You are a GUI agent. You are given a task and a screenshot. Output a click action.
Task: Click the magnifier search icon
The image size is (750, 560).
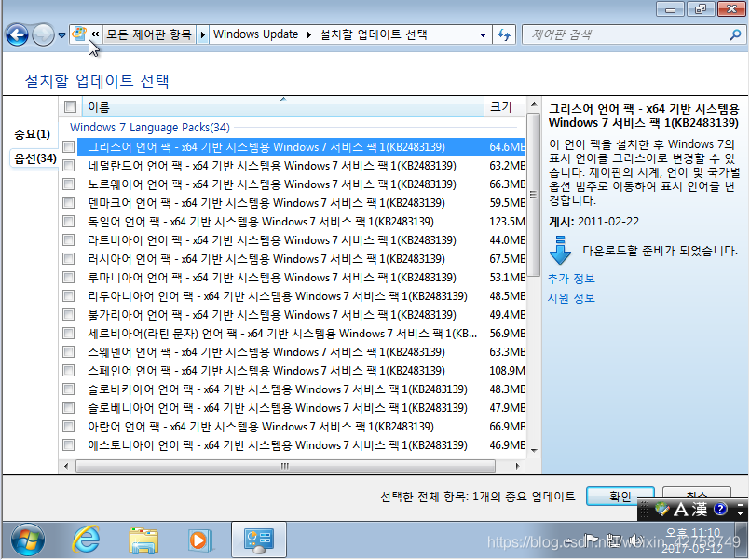(736, 34)
